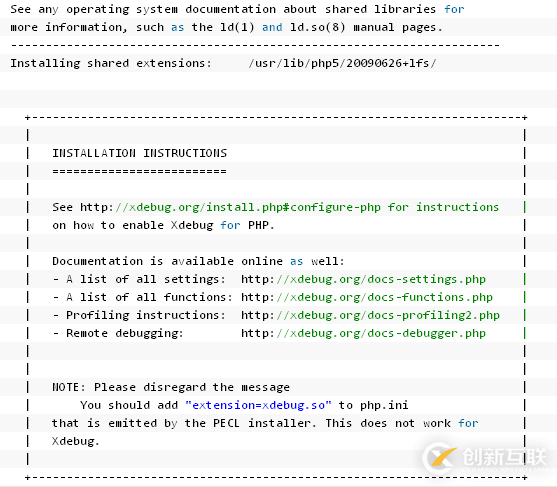Viewport: 557px width, 487px height.
Task: Open the docs-profiling2.php URL
Action: 370,316
